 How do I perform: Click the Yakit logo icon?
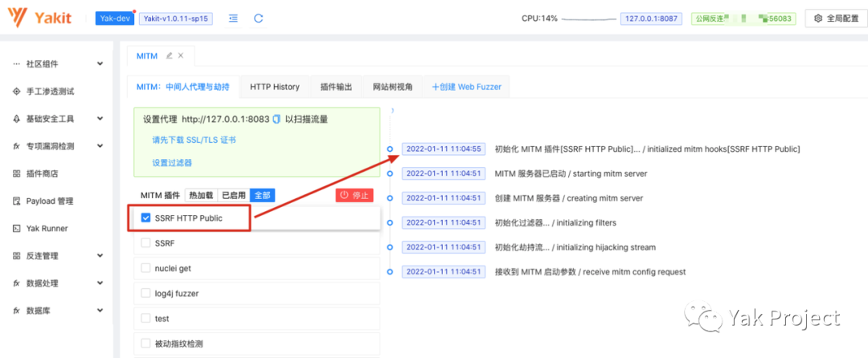[x=18, y=18]
